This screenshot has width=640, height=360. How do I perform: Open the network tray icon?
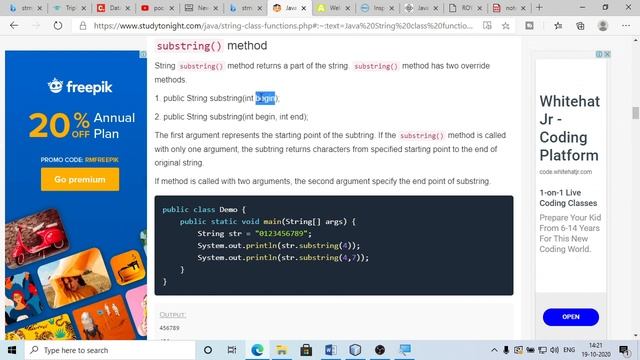pyautogui.click(x=542, y=350)
